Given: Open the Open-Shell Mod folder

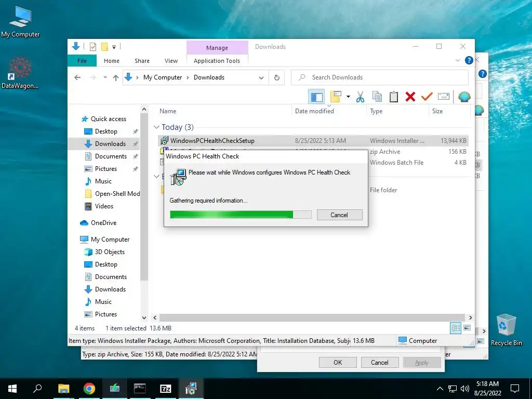Looking at the screenshot, I should pos(117,194).
